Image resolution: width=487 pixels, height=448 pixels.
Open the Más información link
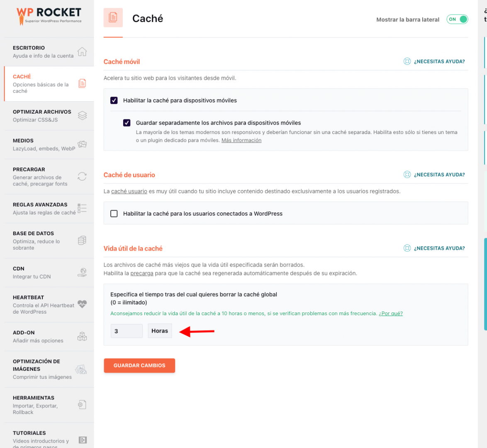pos(241,140)
